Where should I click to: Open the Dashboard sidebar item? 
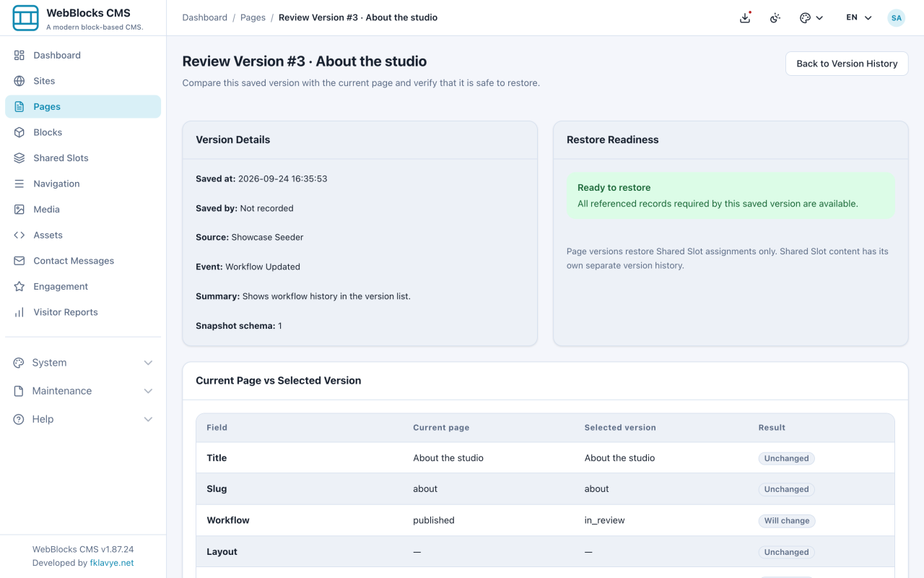pyautogui.click(x=83, y=55)
